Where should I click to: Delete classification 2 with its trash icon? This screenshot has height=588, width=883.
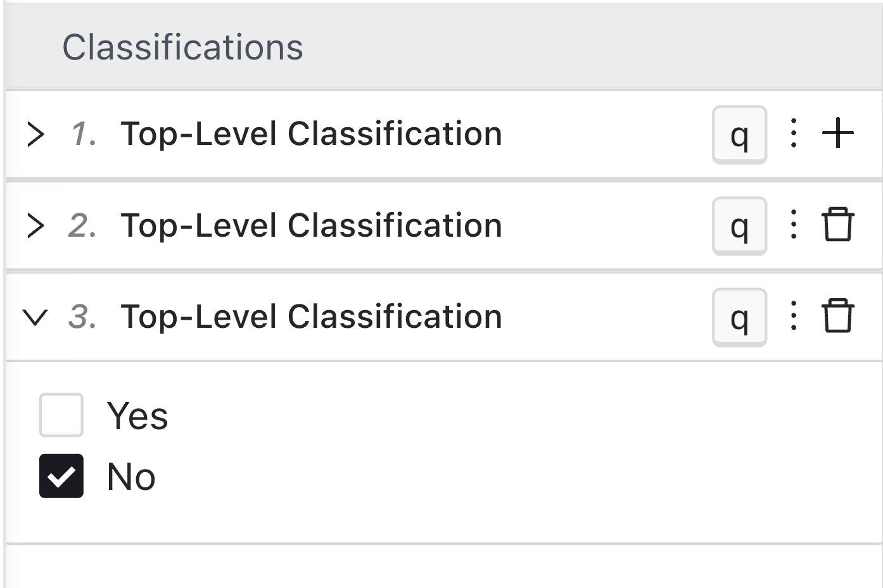pyautogui.click(x=837, y=225)
